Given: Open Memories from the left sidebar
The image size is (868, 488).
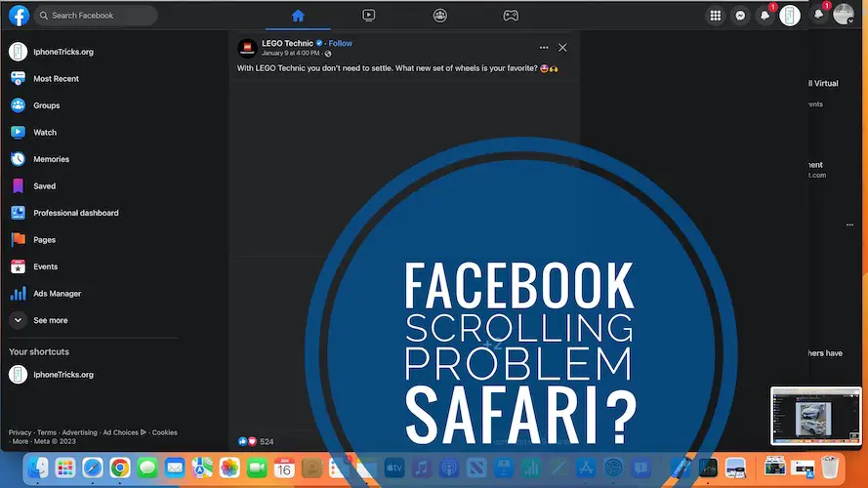Looking at the screenshot, I should coord(51,159).
